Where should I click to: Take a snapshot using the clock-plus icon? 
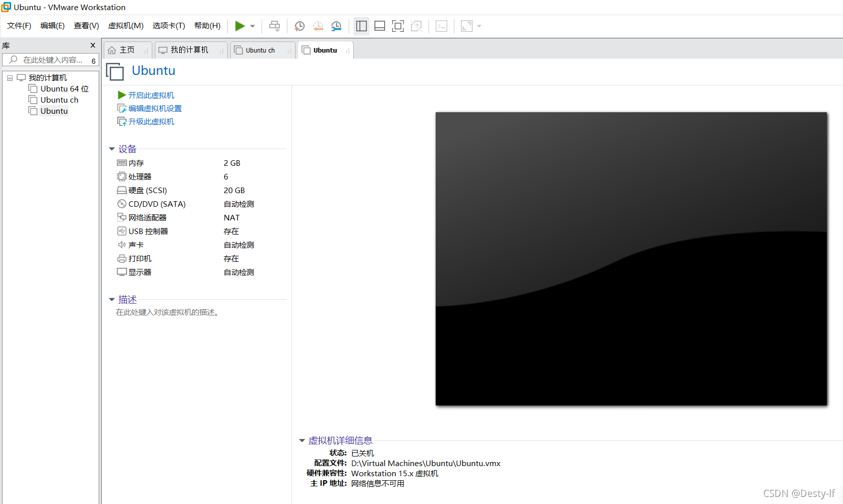coord(300,26)
